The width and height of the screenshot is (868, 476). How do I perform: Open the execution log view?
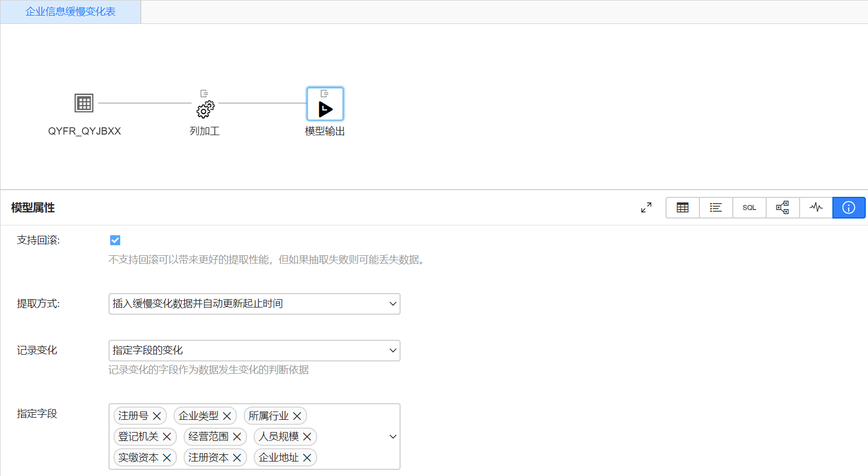816,207
